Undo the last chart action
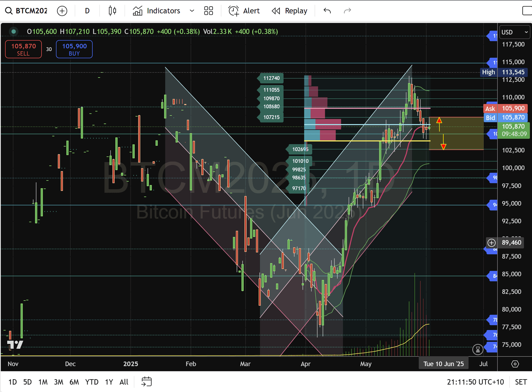The width and height of the screenshot is (532, 392). 327,11
